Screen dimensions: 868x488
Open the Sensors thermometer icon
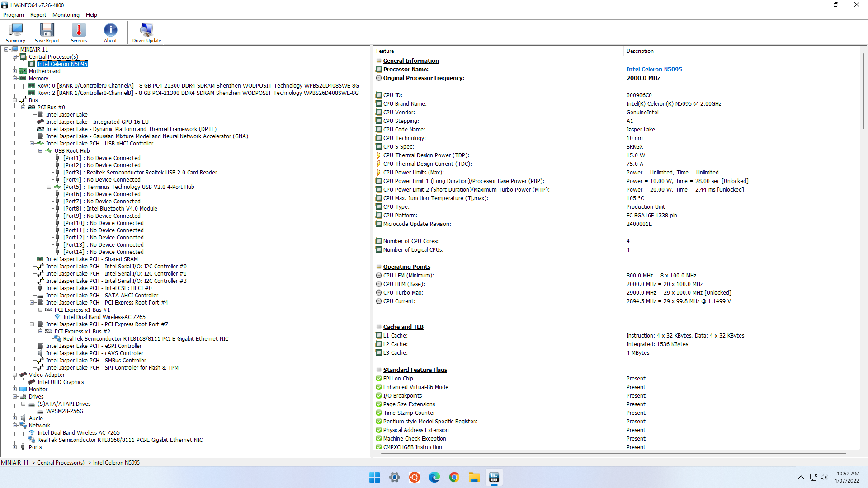[79, 33]
